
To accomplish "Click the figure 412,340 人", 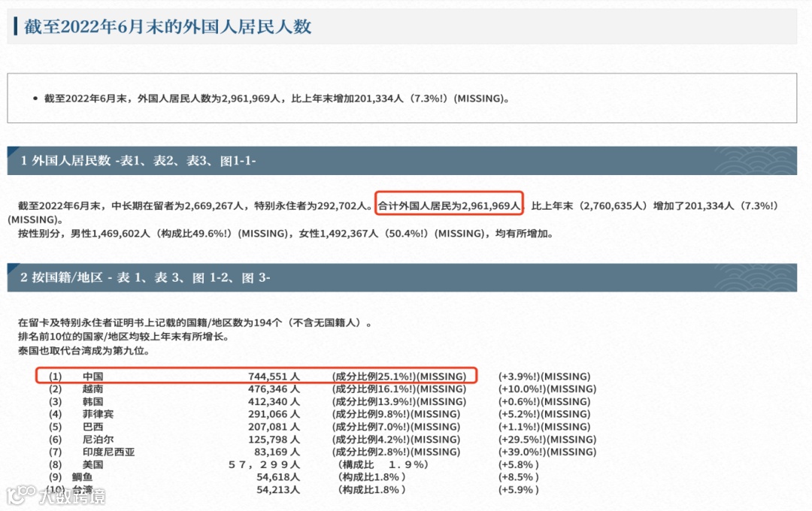I will tap(274, 402).
